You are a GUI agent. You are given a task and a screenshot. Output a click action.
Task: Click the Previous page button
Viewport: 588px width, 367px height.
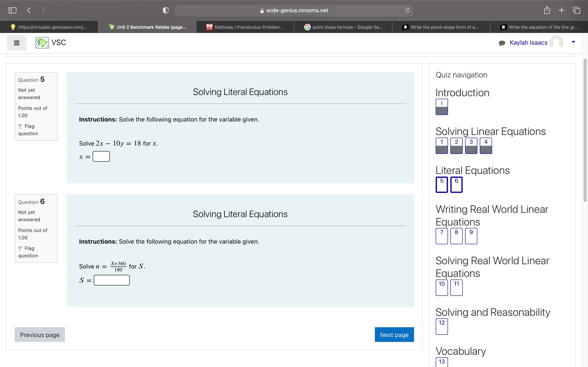coord(40,334)
